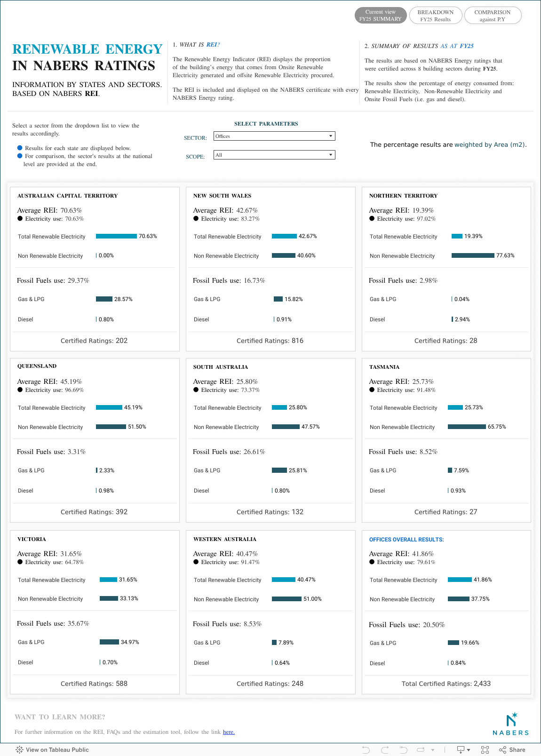The image size is (541, 756).
Task: Reset the view with the Revert icon
Action: [403, 750]
